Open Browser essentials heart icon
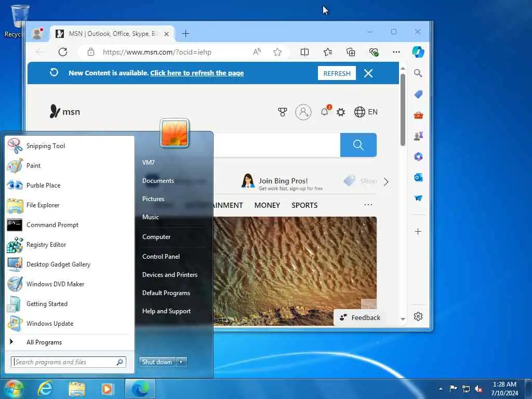Screen dimensions: 532x399 [x=374, y=52]
